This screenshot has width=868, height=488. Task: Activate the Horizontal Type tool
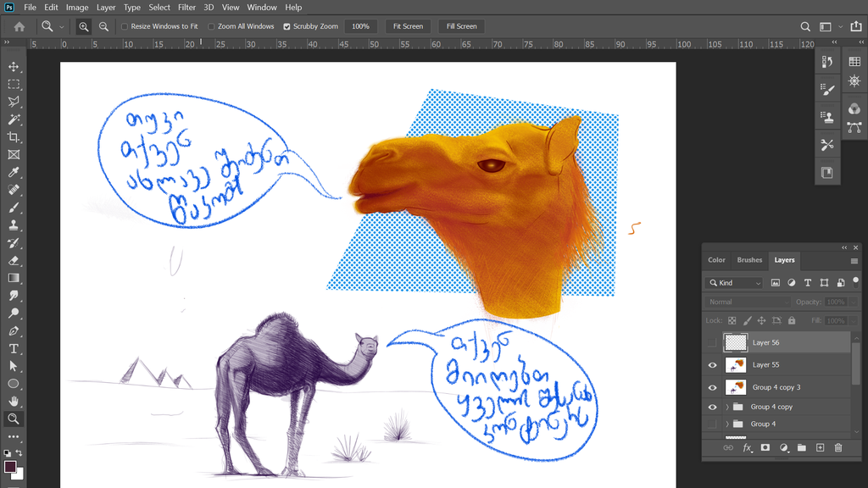click(14, 348)
